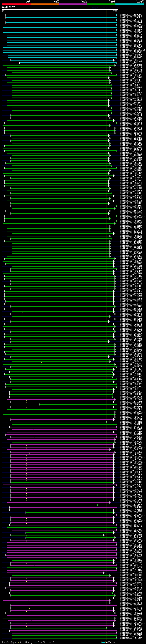Screen dimensions: 146x644
Task: Click the arrowhead ending the UniRef100_A8IAY6 bar
Action: tap(114, 60)
